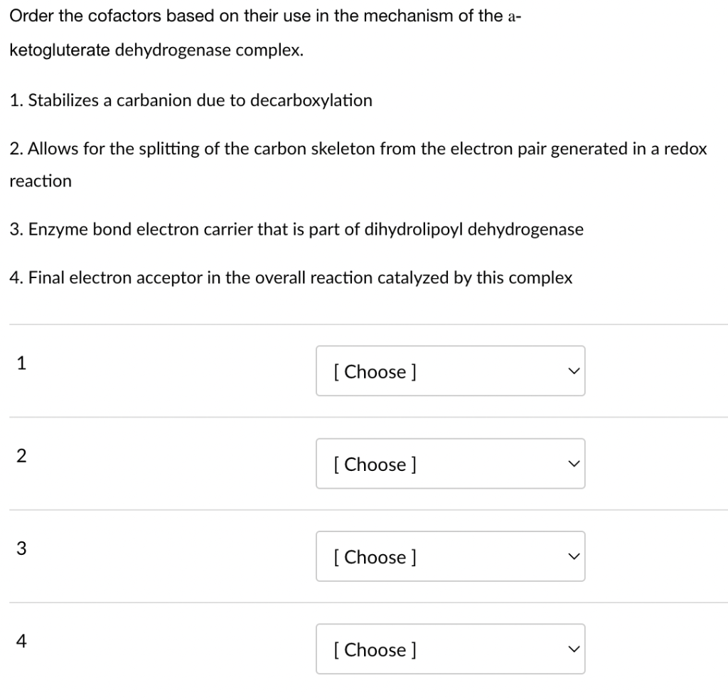This screenshot has height=700, width=728.
Task: Open the Choose dropdown for row 4
Action: (450, 649)
